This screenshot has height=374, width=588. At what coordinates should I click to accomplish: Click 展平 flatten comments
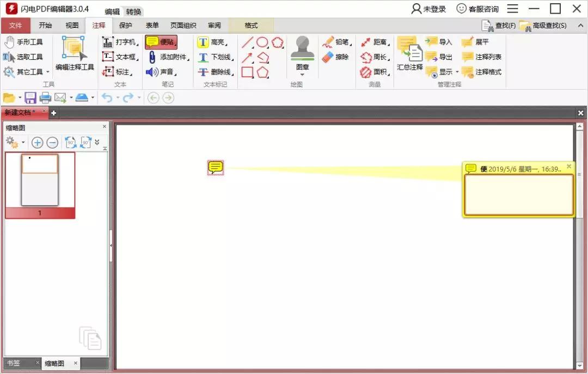pyautogui.click(x=475, y=42)
